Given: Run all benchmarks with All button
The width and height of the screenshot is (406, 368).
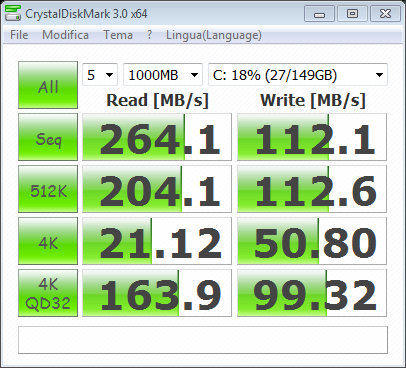Looking at the screenshot, I should [x=48, y=85].
